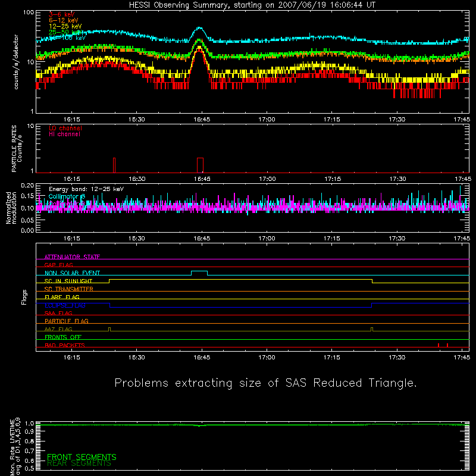The height and width of the screenshot is (476, 476).
Task: Select the LO channel legend label
Action: coord(65,128)
